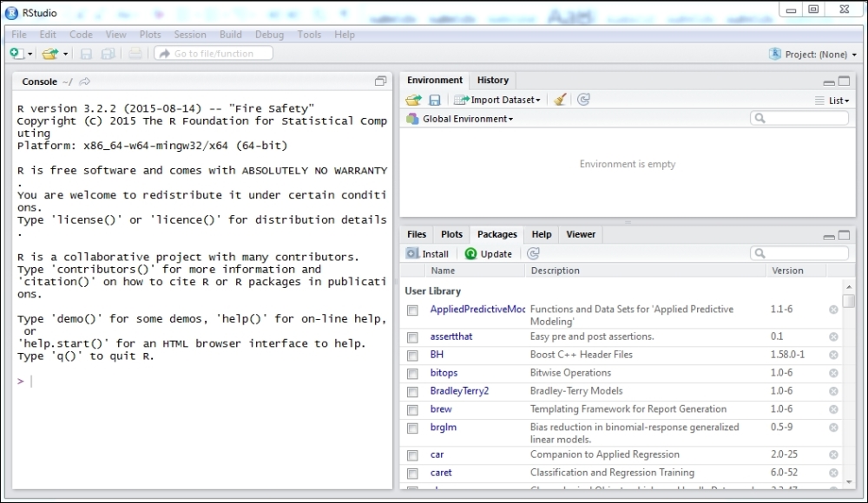Remove the brglm package
The image size is (868, 503).
(833, 428)
